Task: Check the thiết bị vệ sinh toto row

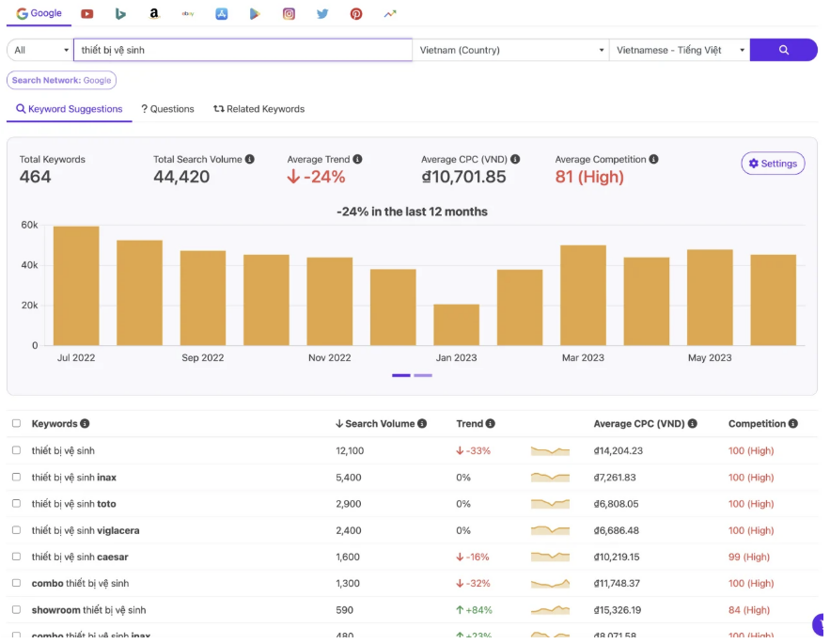Action: [16, 504]
